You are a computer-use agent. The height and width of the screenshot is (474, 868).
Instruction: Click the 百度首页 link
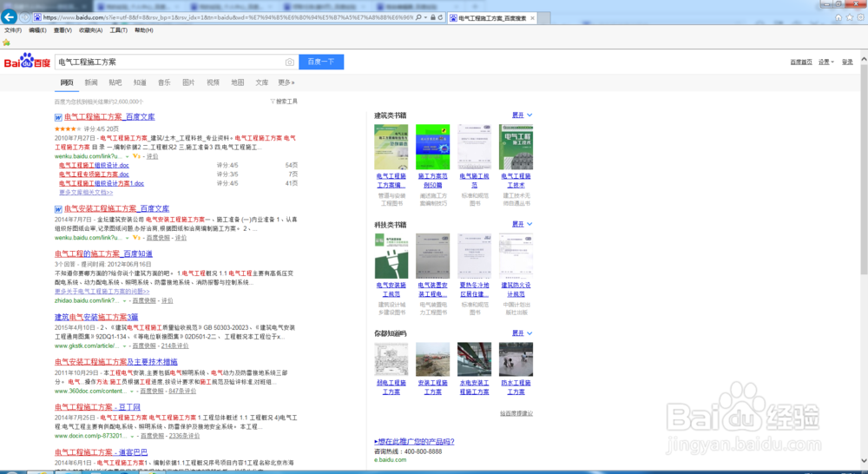click(801, 62)
